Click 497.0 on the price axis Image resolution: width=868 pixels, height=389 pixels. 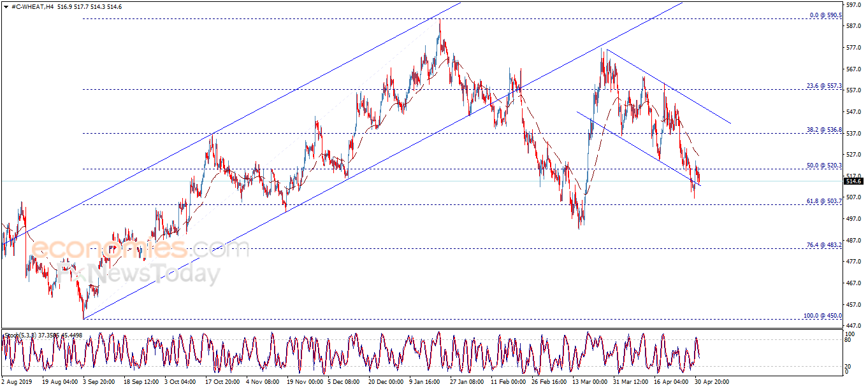pos(855,219)
